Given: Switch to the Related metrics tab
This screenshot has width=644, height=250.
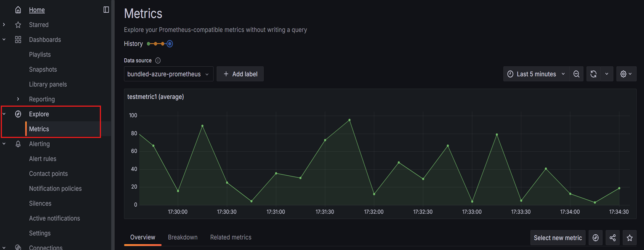Looking at the screenshot, I should coord(231,237).
